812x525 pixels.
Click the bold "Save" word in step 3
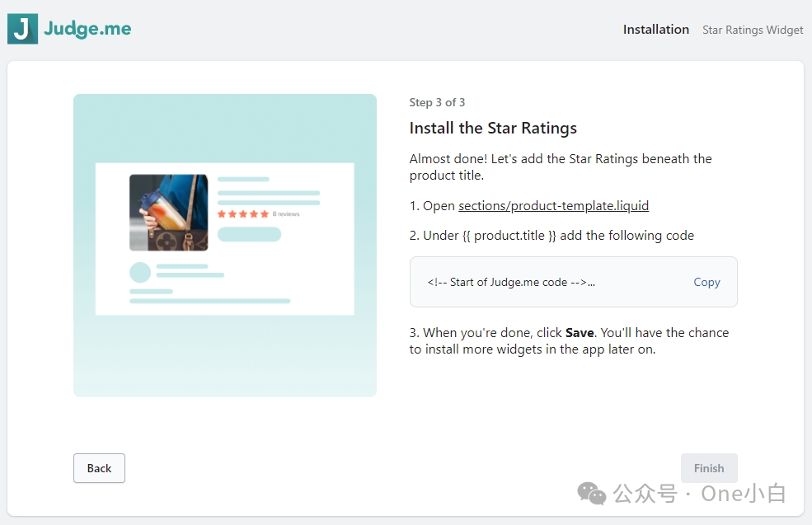point(580,333)
